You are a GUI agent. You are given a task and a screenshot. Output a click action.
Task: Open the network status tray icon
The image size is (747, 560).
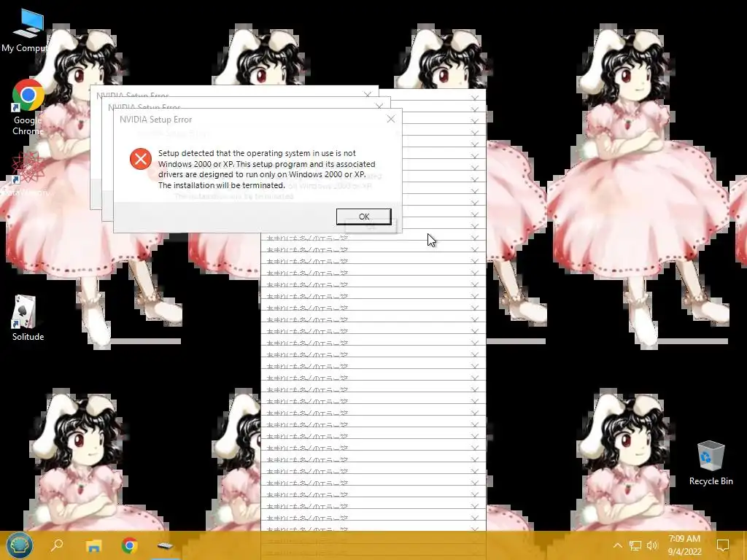tap(635, 545)
